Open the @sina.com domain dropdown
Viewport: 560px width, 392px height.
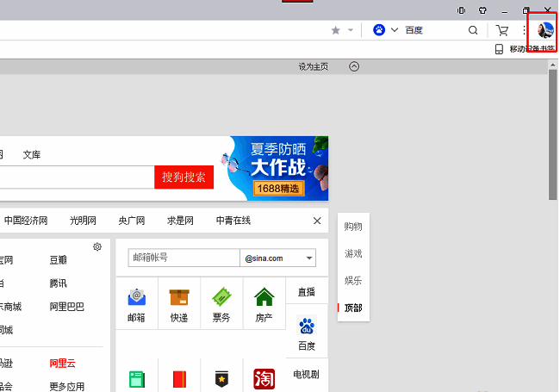click(278, 258)
